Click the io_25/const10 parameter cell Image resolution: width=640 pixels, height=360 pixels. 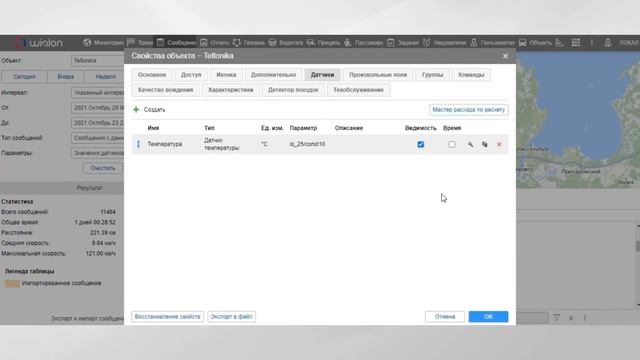pos(307,144)
